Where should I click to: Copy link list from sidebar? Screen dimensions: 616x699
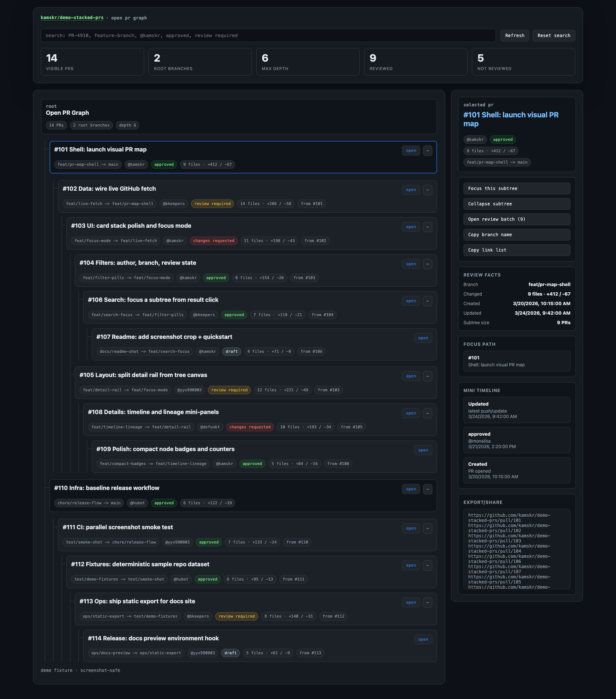(517, 250)
